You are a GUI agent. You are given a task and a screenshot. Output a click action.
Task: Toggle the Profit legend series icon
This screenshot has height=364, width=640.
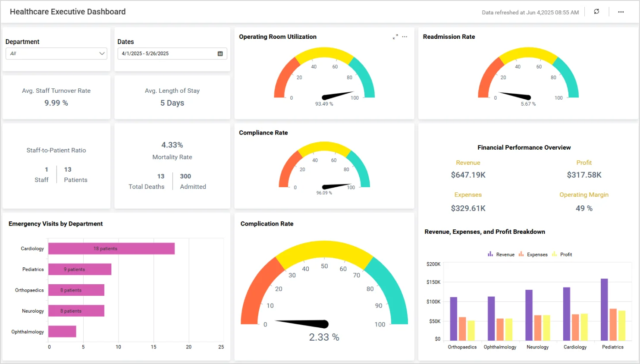click(x=554, y=254)
